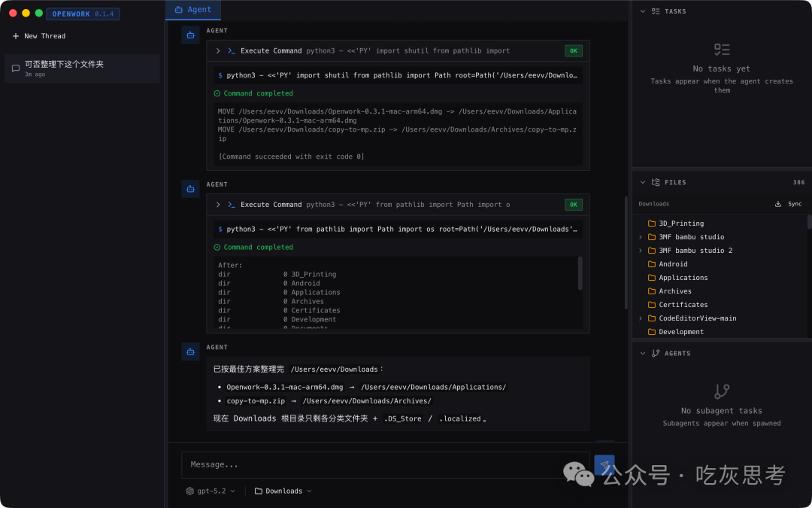The image size is (812, 508).
Task: Click the Files panel scrollbar
Action: (x=810, y=222)
